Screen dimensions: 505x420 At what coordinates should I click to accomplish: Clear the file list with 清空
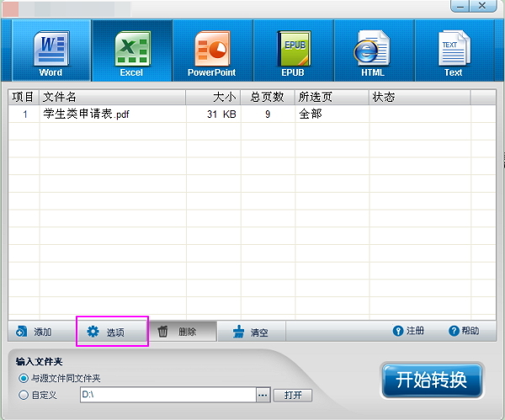pyautogui.click(x=251, y=331)
